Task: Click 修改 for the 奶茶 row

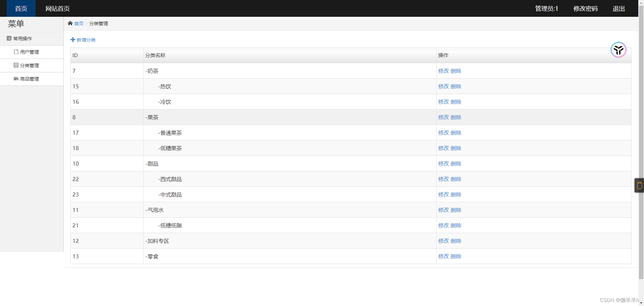Action: point(443,71)
